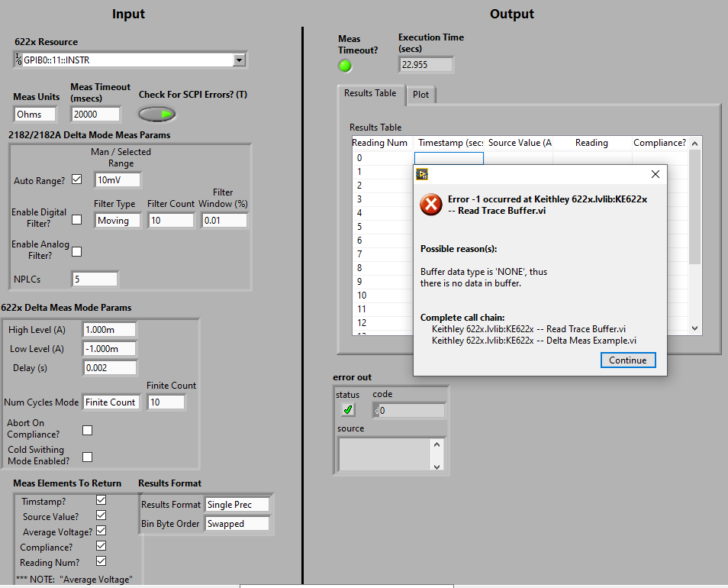Click the error out status checkmark indicator
The height and width of the screenshot is (588, 728).
click(348, 410)
